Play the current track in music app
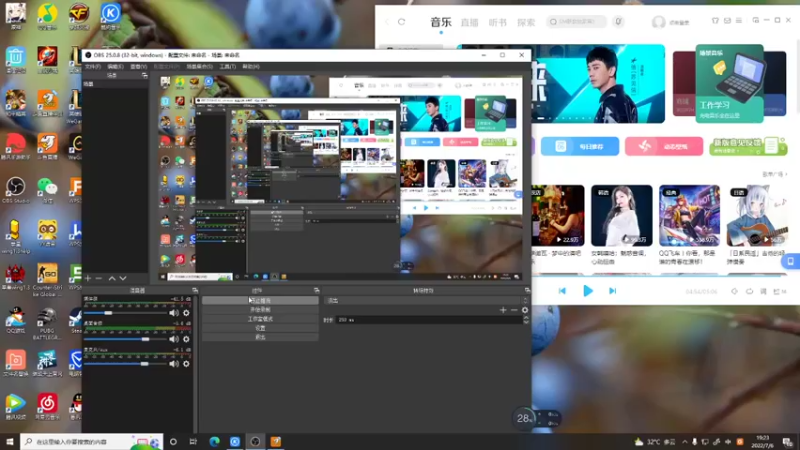The height and width of the screenshot is (450, 800). coord(588,291)
